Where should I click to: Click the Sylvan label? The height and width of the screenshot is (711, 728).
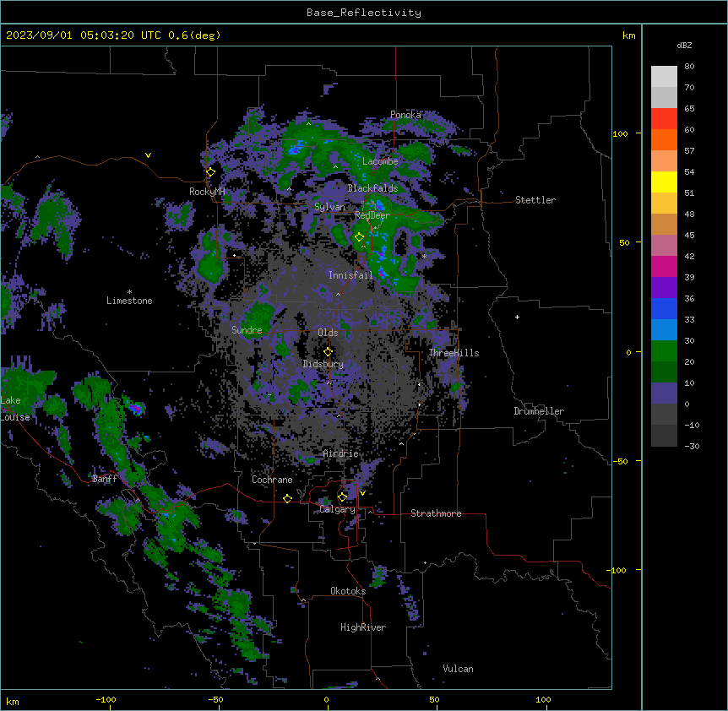(x=329, y=207)
